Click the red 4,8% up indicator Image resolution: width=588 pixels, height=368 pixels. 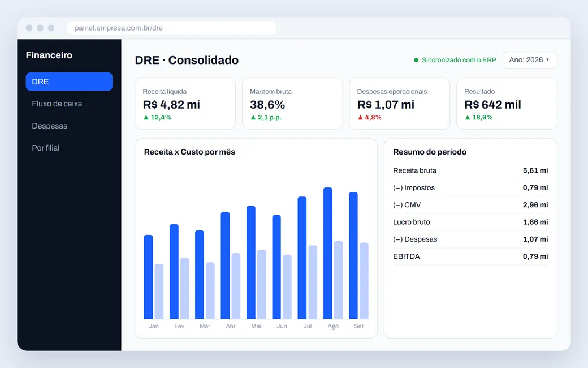click(369, 118)
